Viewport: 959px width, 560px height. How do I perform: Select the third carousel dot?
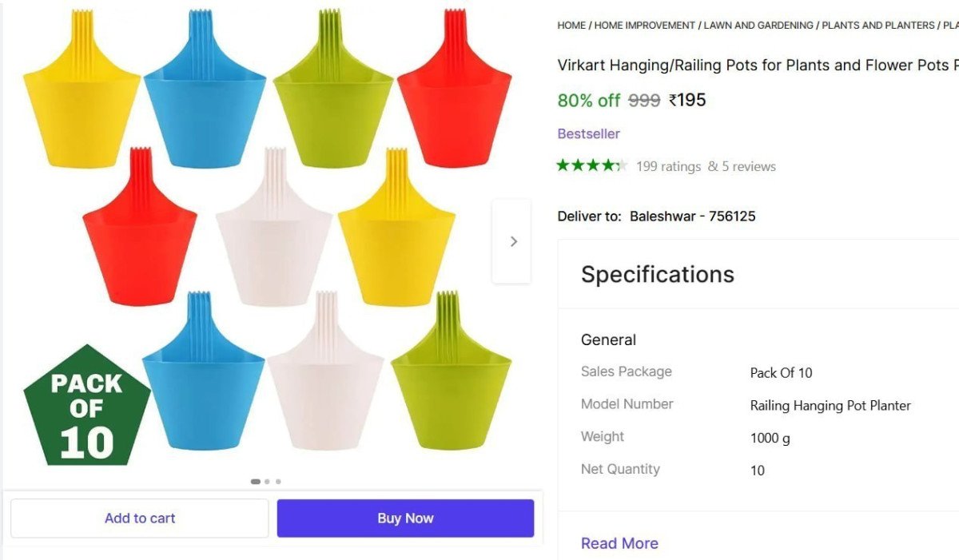click(278, 481)
